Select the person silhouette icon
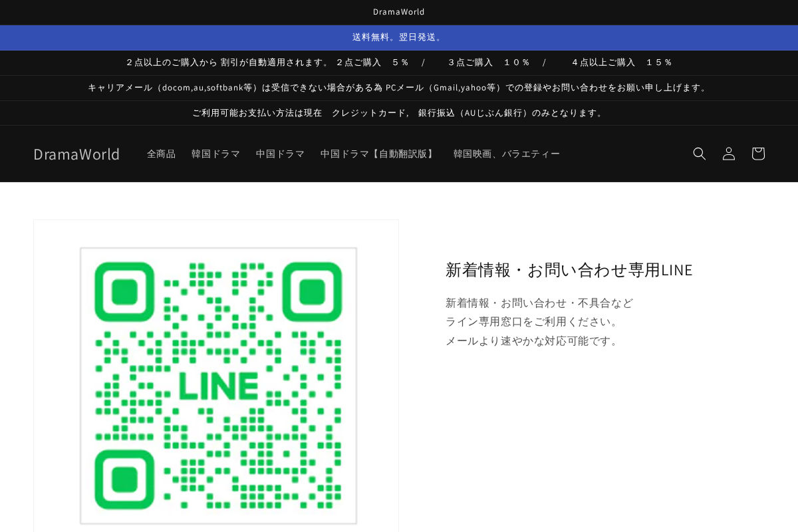The height and width of the screenshot is (532, 798). pos(728,154)
